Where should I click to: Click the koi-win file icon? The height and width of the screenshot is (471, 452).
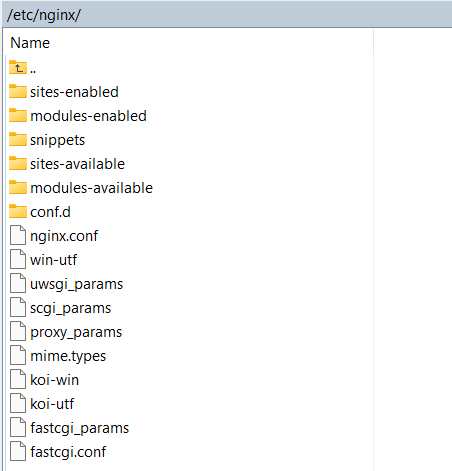18,379
